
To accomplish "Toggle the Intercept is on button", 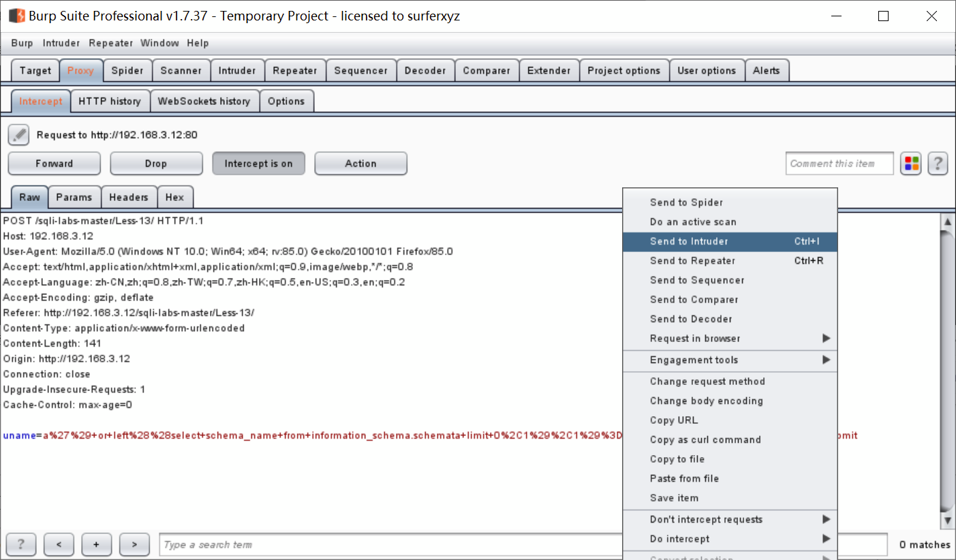I will click(259, 164).
